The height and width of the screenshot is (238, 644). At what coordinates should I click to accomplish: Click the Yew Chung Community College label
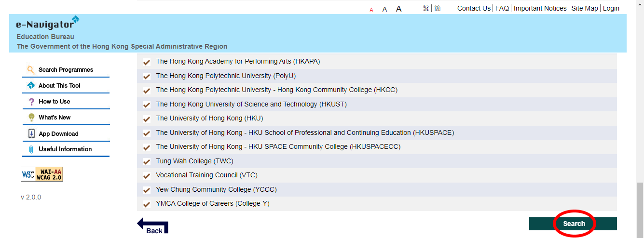coord(216,189)
